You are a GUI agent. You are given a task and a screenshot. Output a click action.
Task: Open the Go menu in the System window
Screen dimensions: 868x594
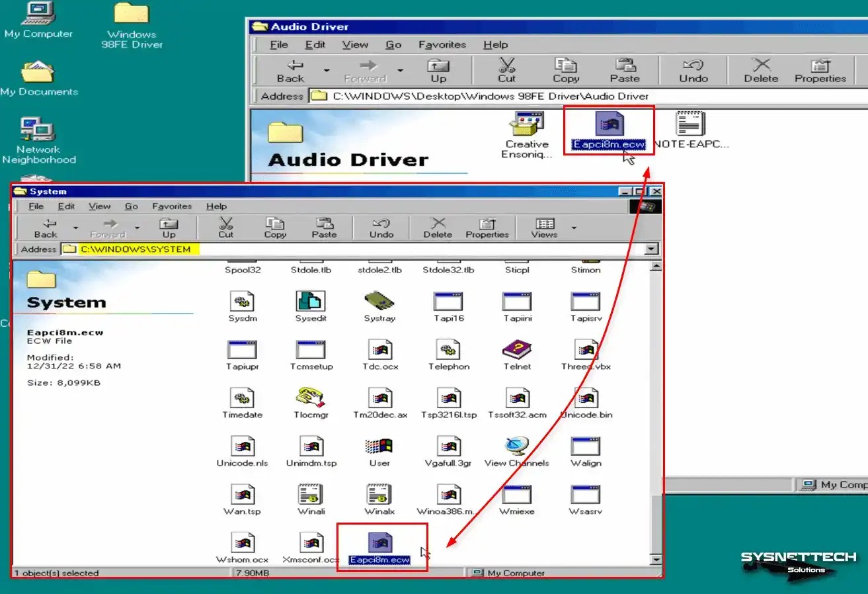[x=131, y=206]
